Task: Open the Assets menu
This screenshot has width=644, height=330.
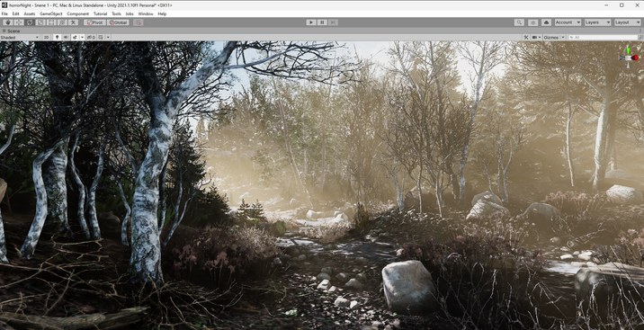Action: click(x=30, y=14)
